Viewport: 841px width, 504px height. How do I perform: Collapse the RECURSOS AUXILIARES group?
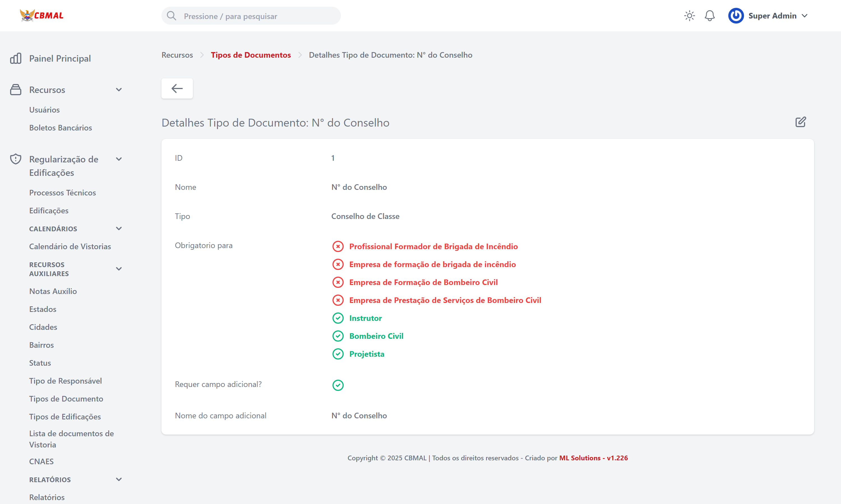click(119, 269)
